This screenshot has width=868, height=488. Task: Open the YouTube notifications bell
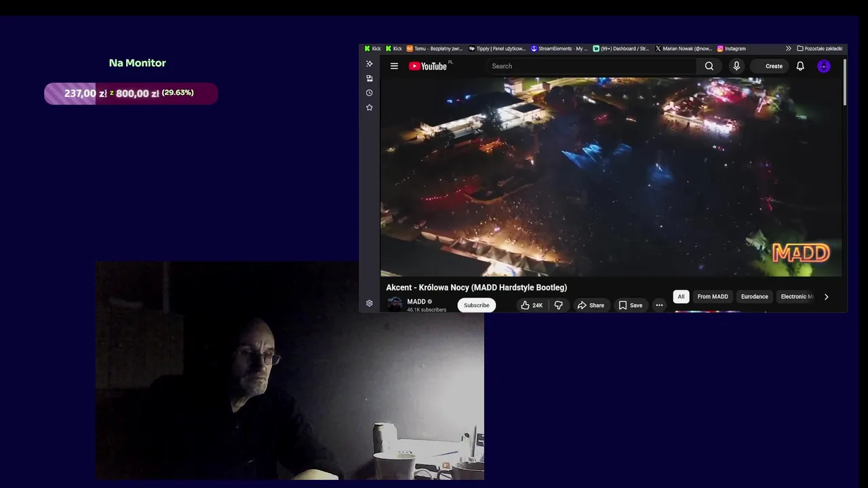(800, 66)
